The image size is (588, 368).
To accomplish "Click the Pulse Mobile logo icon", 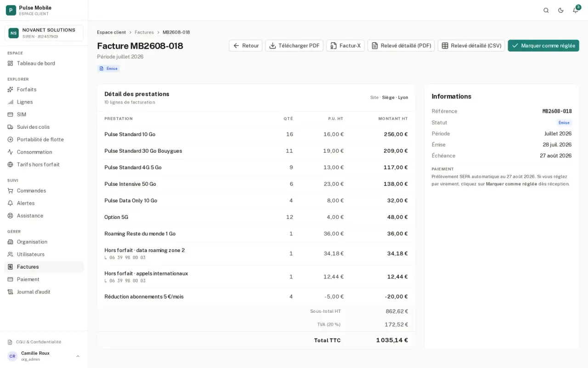I will click(11, 10).
